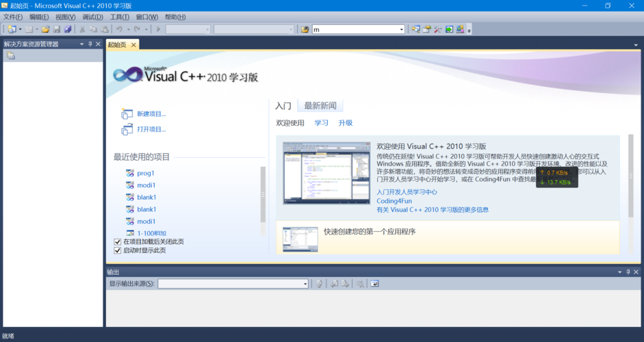This screenshot has width=644, height=342.
Task: Go to next message in output panel
Action: [345, 284]
